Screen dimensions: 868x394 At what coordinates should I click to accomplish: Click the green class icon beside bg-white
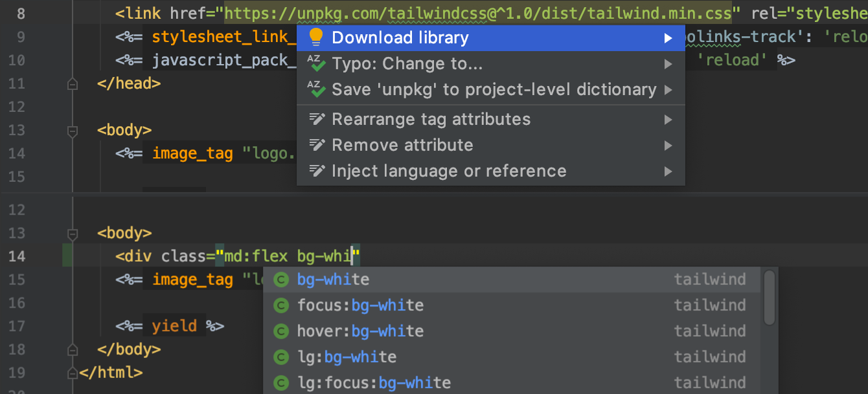point(280,279)
